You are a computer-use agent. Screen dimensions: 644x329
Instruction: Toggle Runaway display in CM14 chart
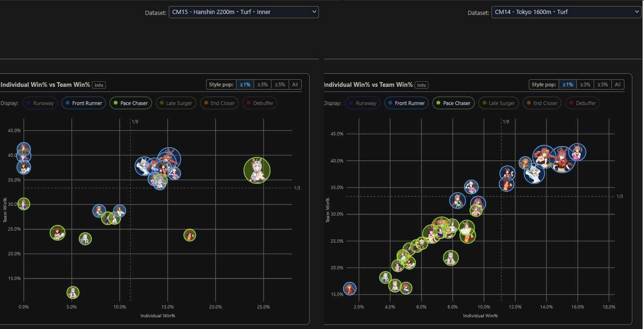[x=363, y=103]
